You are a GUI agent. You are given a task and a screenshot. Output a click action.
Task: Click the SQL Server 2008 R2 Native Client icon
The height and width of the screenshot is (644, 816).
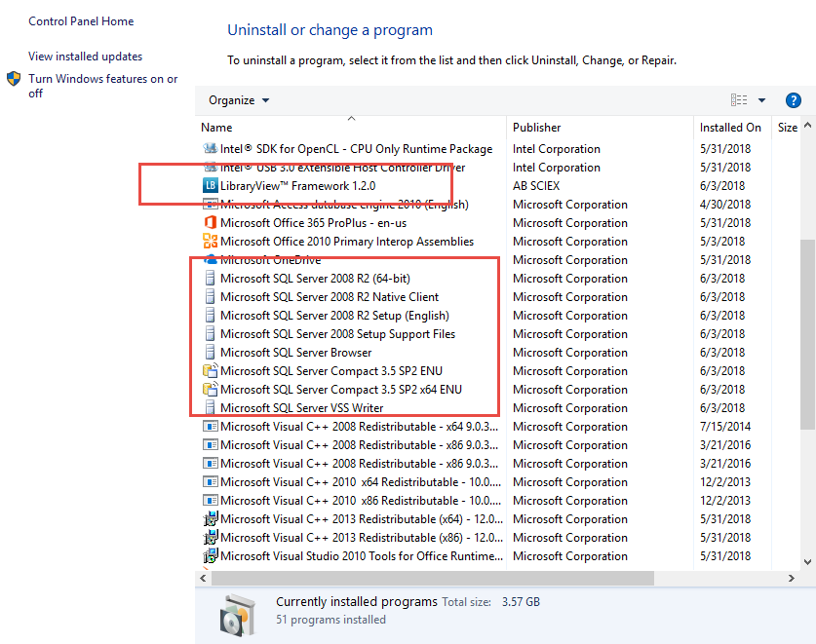click(x=211, y=297)
